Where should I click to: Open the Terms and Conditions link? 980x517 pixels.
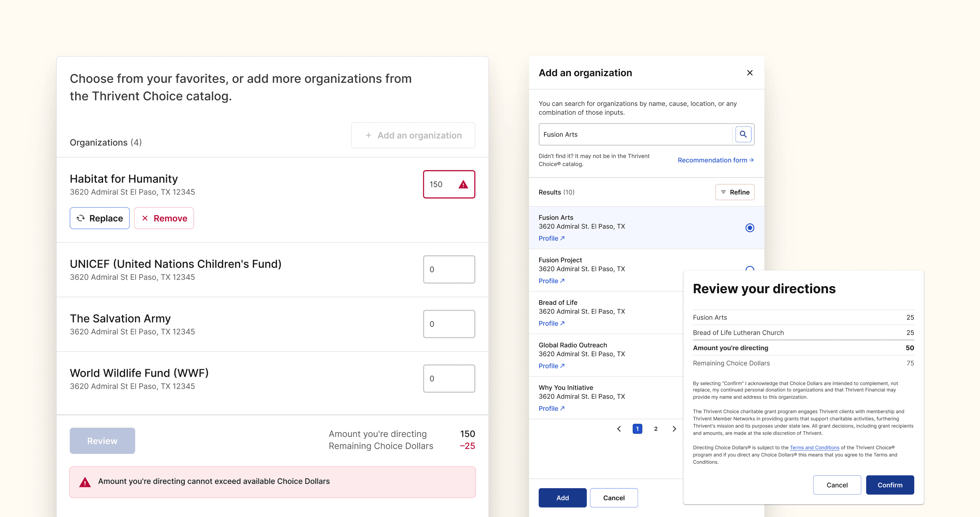814,448
